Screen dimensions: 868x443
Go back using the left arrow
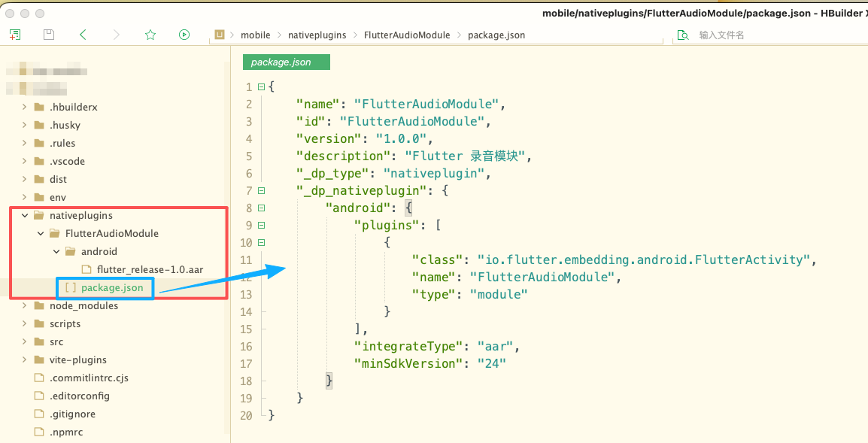[x=83, y=35]
